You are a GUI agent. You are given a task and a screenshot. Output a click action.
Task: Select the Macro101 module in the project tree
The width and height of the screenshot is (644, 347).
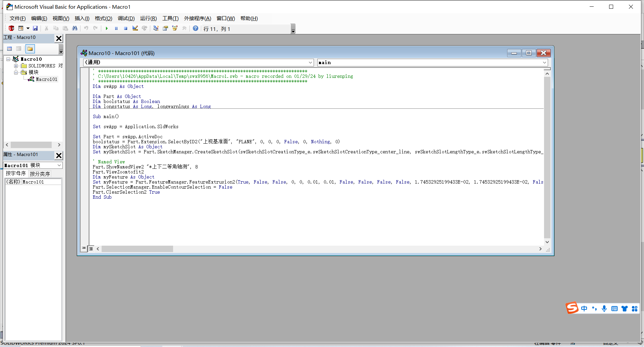(x=46, y=79)
